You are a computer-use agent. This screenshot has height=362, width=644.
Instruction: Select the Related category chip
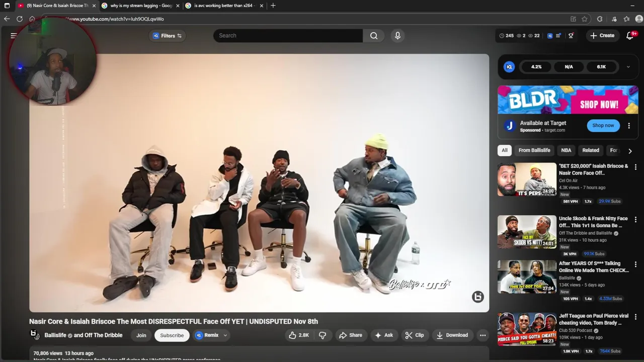591,150
